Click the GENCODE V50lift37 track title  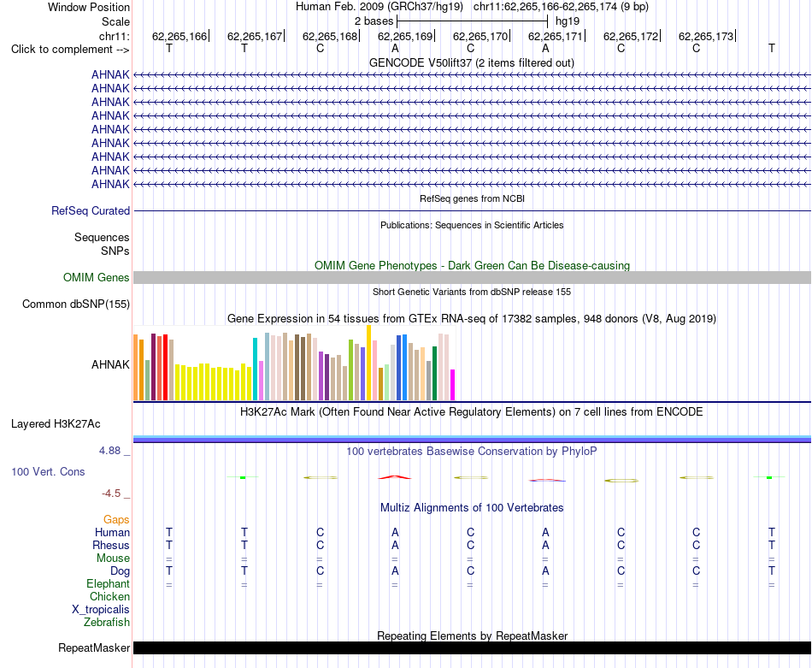[471, 62]
